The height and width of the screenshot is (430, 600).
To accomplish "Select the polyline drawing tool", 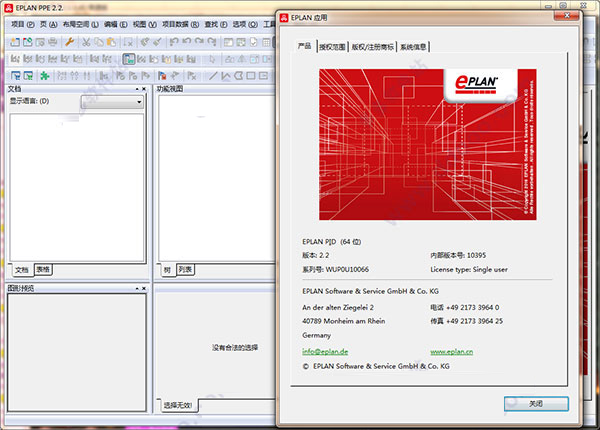I will click(226, 76).
